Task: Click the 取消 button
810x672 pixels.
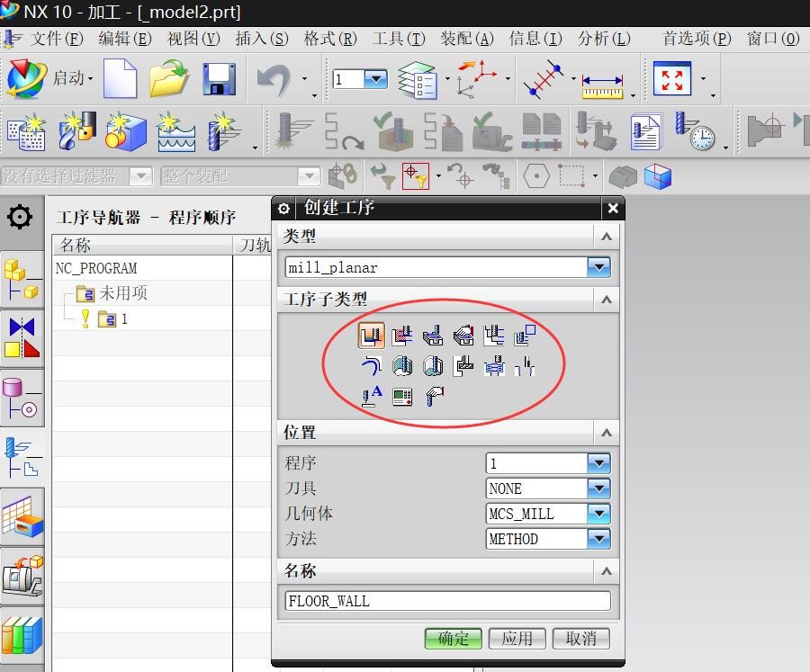Action: (x=580, y=639)
